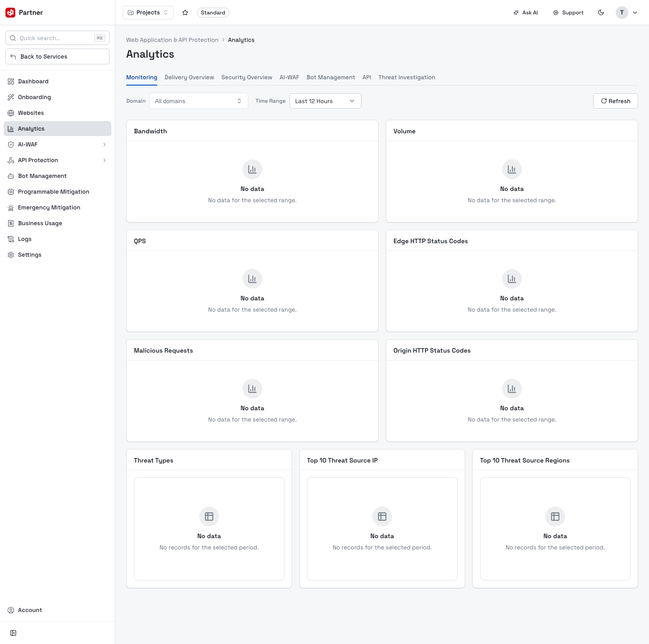649x644 pixels.
Task: Click the Account user icon
Action: pyautogui.click(x=11, y=610)
